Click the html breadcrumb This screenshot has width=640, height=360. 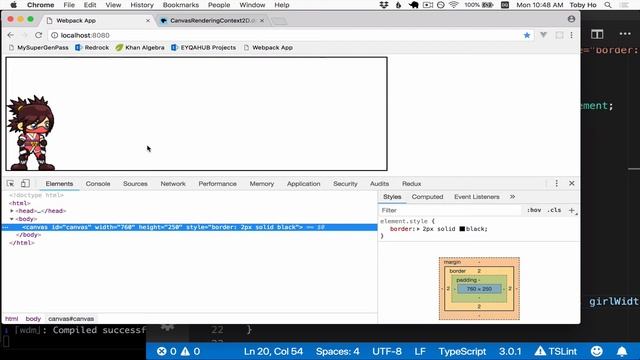click(x=11, y=319)
